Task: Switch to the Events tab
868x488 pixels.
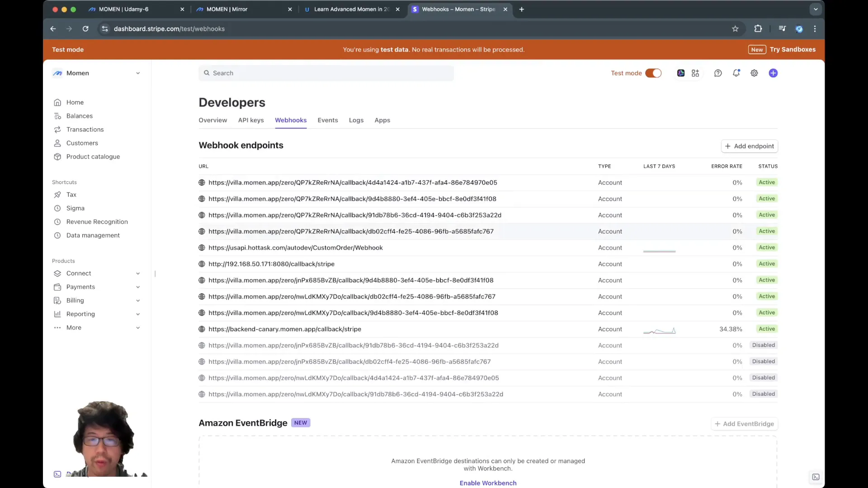Action: (328, 120)
